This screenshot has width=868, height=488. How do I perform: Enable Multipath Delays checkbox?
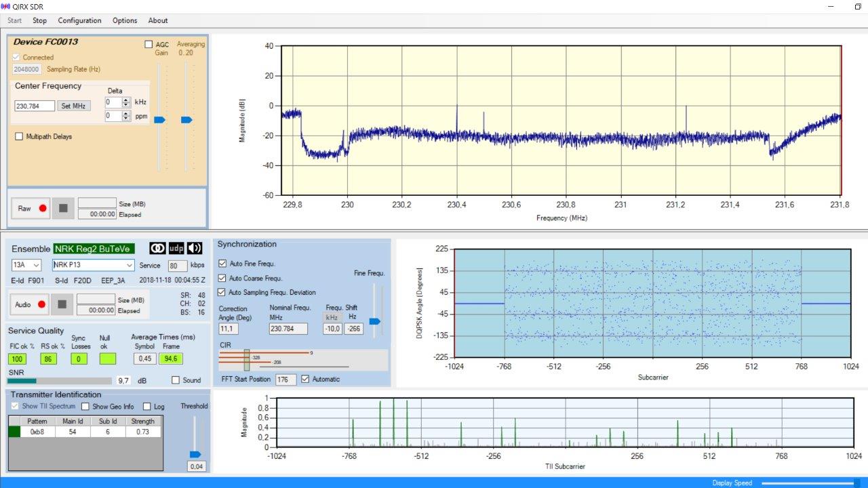click(x=19, y=136)
